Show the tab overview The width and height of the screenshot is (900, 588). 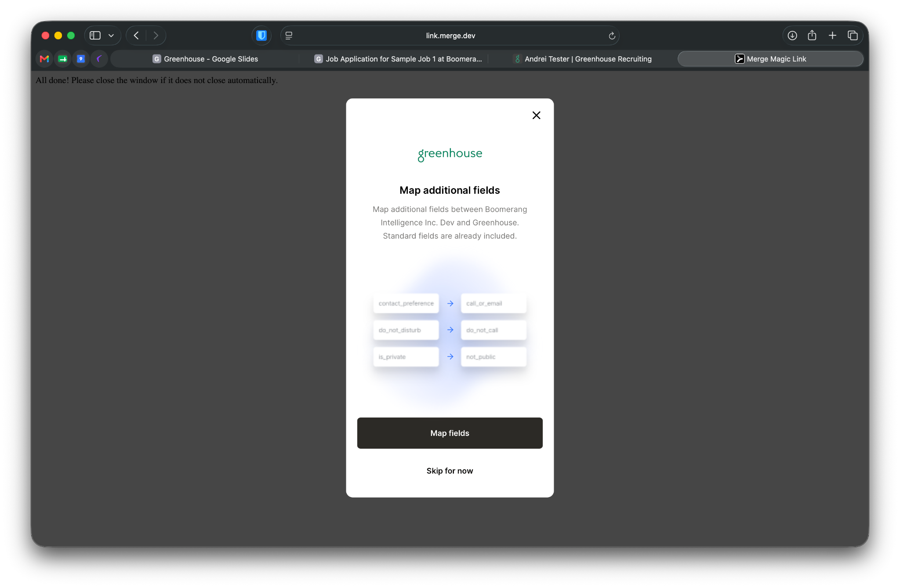(853, 36)
